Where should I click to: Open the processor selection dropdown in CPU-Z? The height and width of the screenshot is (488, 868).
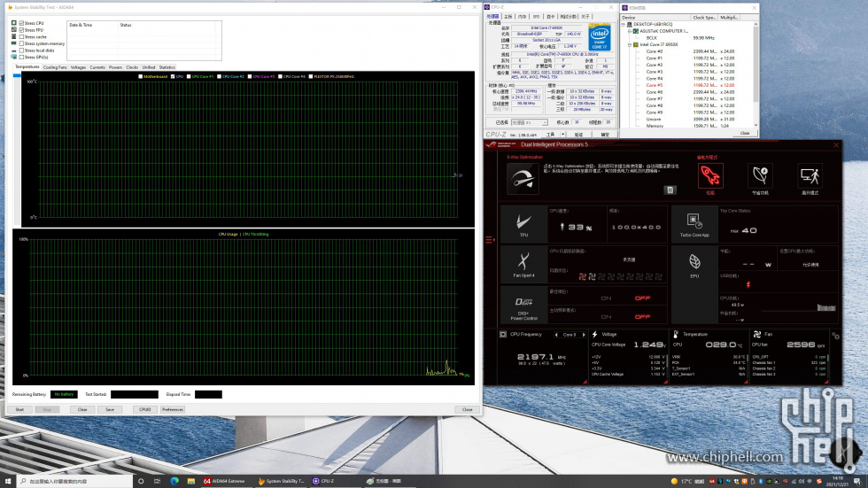pyautogui.click(x=530, y=122)
